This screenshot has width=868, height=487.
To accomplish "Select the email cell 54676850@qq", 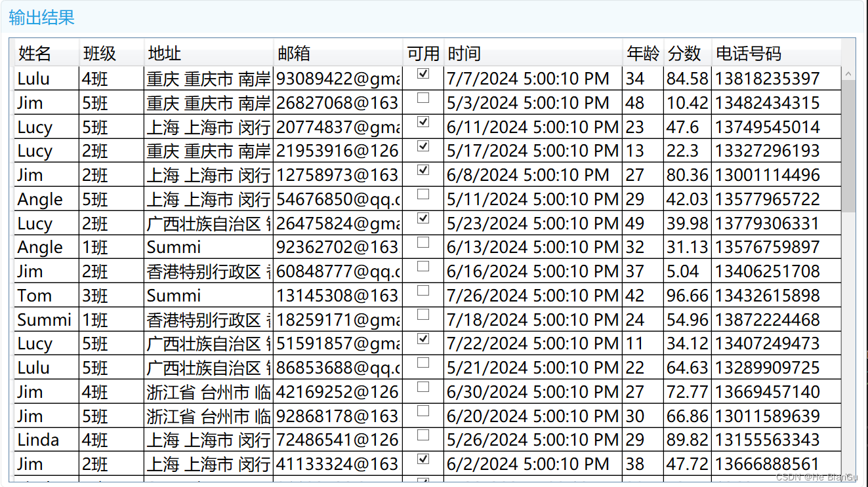I will pyautogui.click(x=338, y=199).
